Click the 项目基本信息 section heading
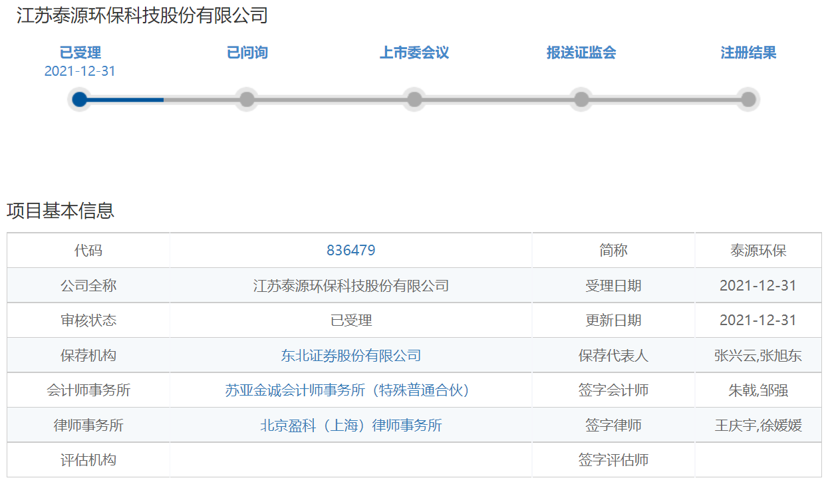Screen dimensions: 832x504 tap(61, 211)
